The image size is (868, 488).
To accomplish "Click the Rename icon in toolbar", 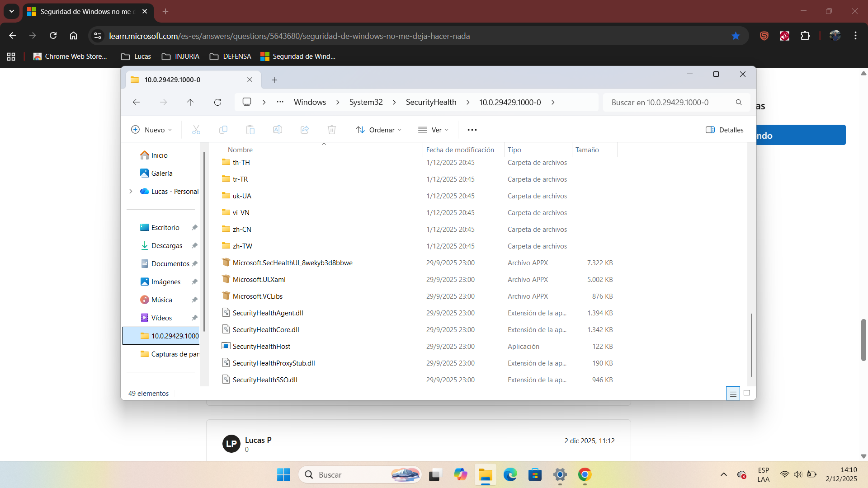I will point(277,130).
